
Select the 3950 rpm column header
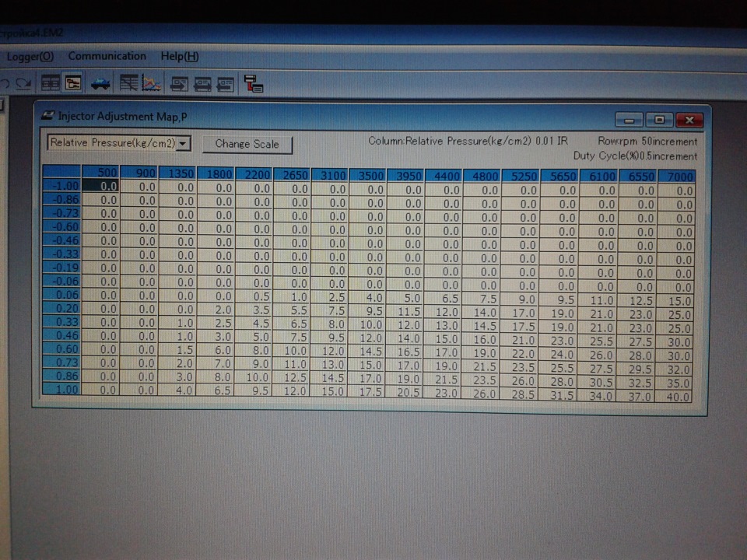[x=405, y=176]
